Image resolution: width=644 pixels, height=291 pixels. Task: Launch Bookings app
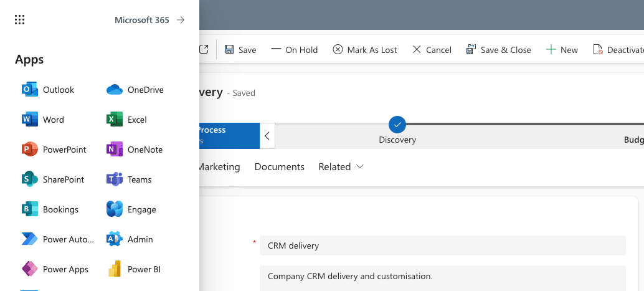(x=50, y=209)
